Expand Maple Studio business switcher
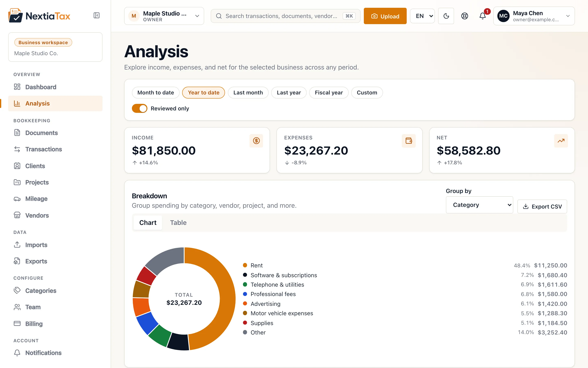Image resolution: width=588 pixels, height=368 pixels. [164, 16]
